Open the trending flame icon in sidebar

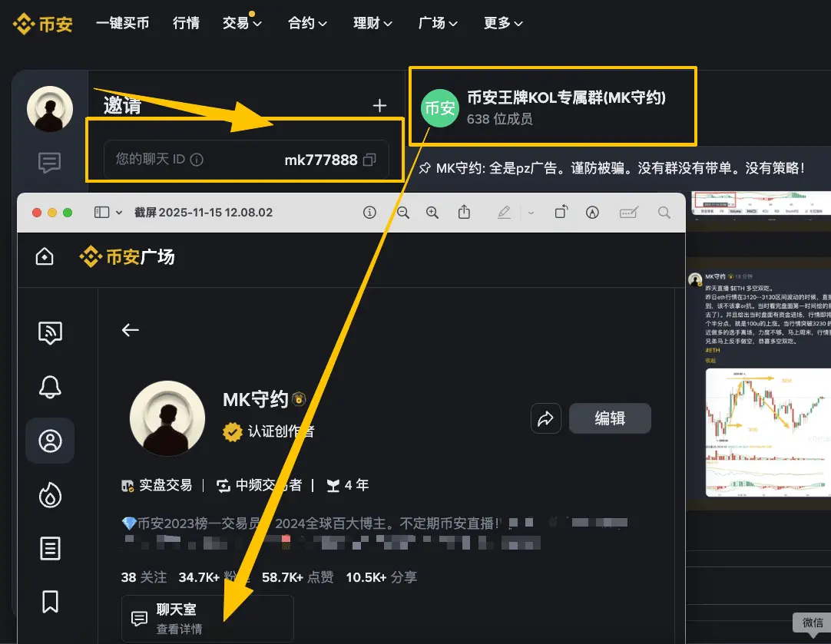pos(51,494)
